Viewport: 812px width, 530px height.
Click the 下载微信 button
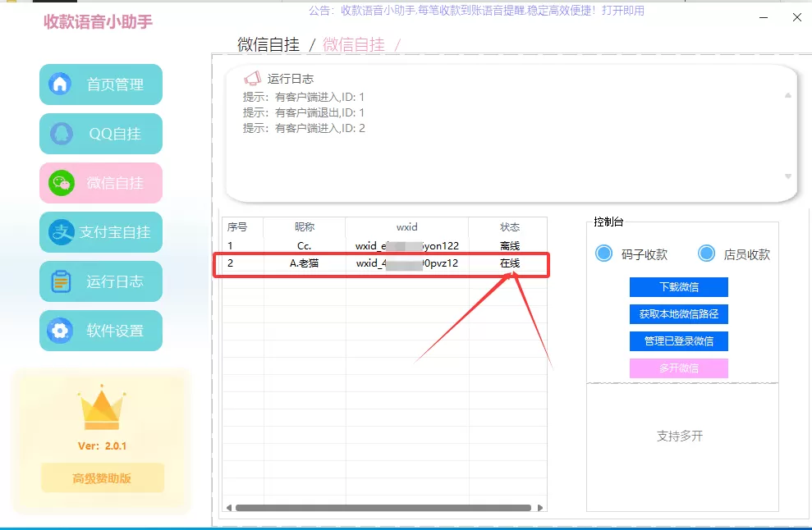[678, 286]
